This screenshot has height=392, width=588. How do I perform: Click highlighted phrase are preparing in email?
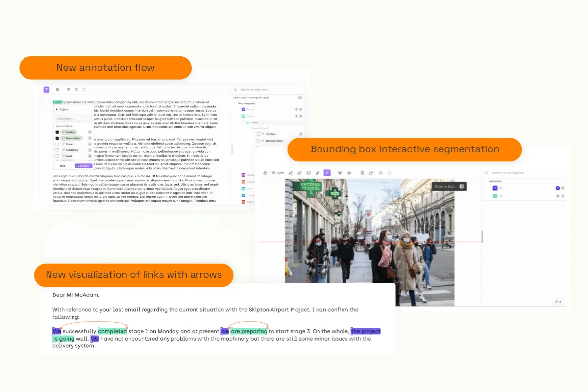click(249, 331)
